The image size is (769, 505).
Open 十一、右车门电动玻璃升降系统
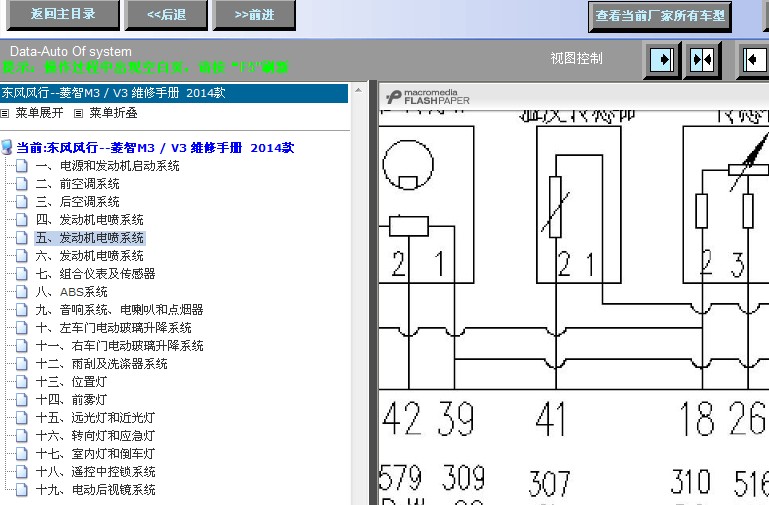click(120, 346)
